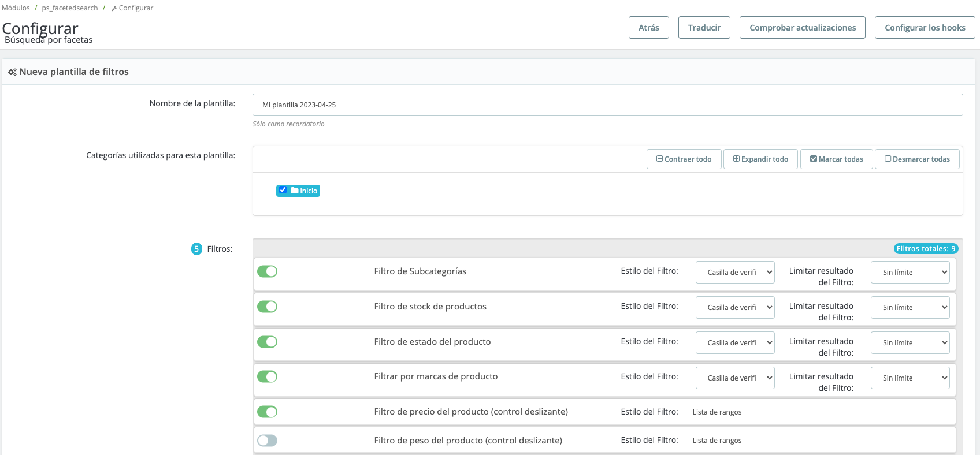Image resolution: width=980 pixels, height=455 pixels.
Task: Go to Módulos in the breadcrumb
Action: click(16, 8)
